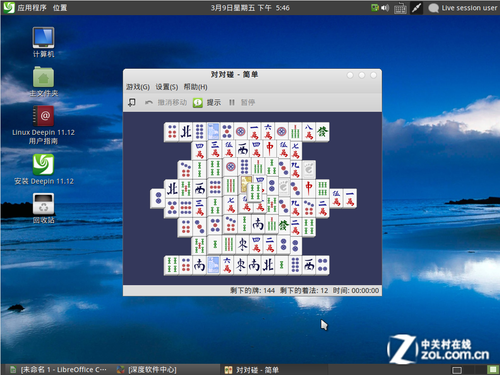Select the 七万 tile ending the second row
The height and width of the screenshot is (375, 500).
pyautogui.click(x=296, y=150)
